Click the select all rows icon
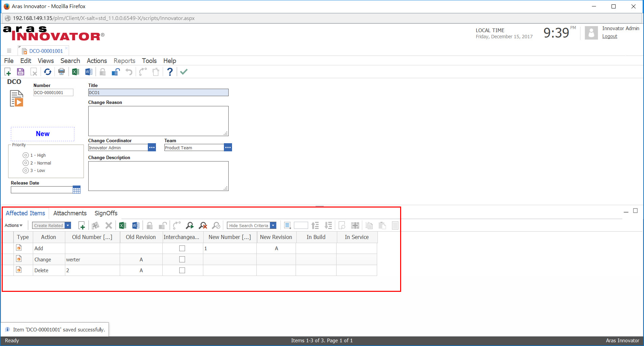 [287, 225]
